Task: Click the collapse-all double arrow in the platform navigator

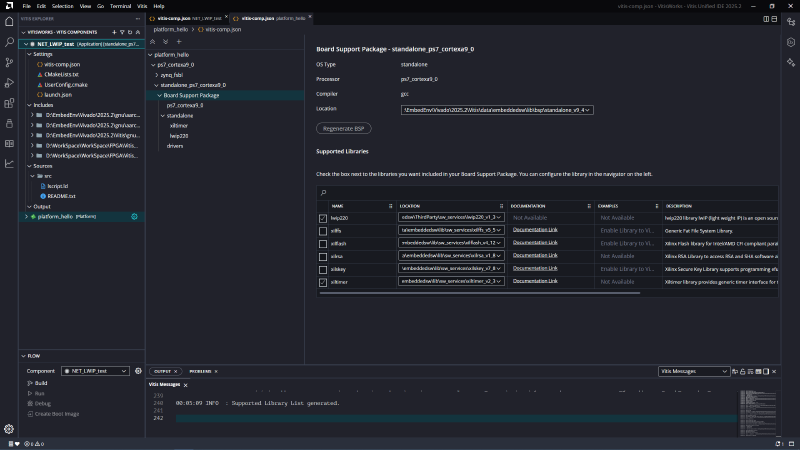Action: (x=153, y=42)
